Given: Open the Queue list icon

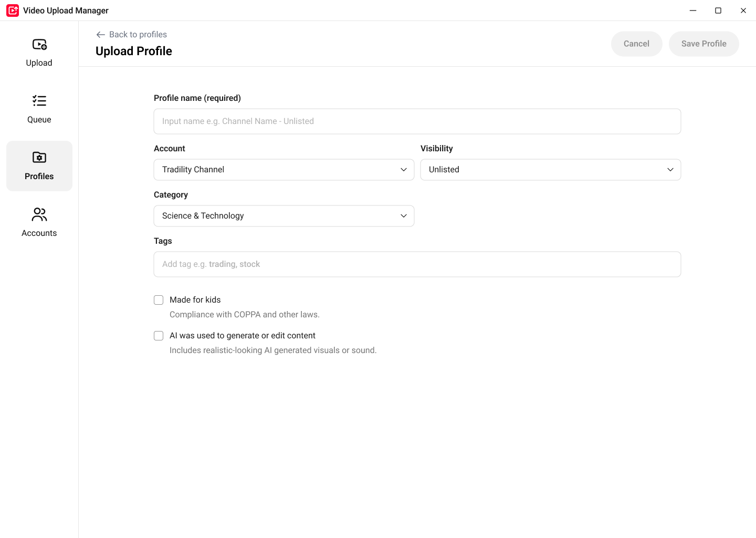Looking at the screenshot, I should [39, 101].
